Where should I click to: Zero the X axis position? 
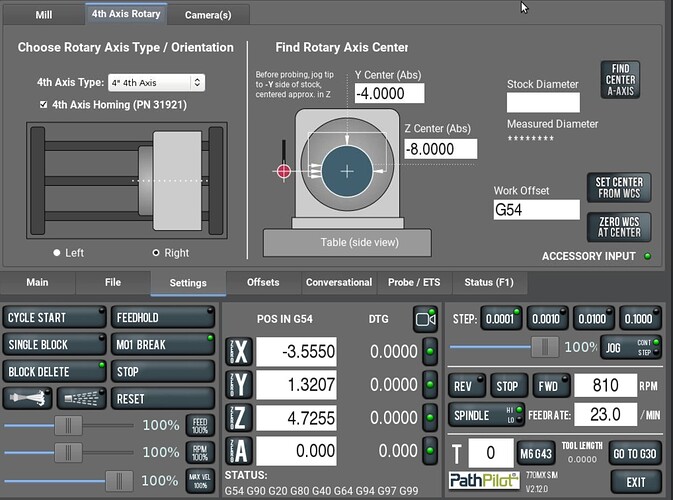pos(241,352)
